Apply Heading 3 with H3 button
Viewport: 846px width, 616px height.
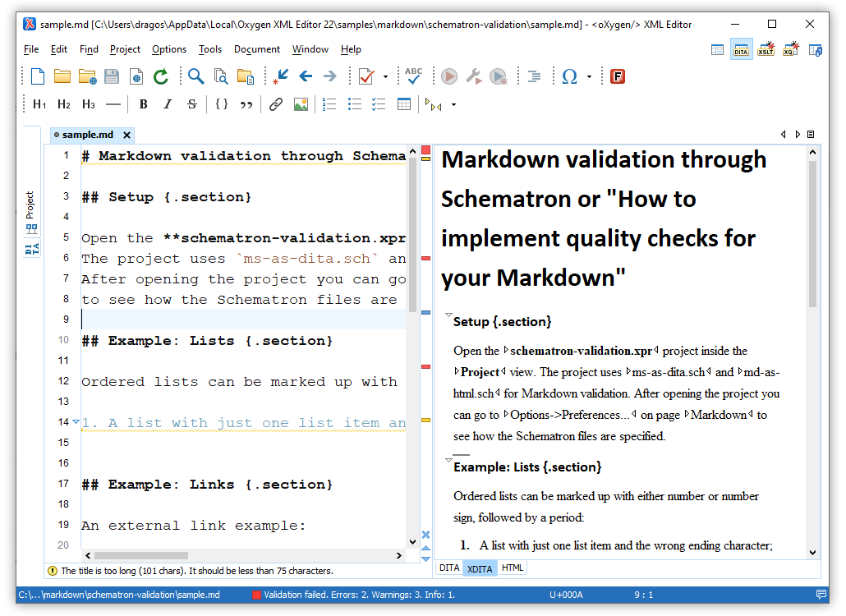pos(89,104)
